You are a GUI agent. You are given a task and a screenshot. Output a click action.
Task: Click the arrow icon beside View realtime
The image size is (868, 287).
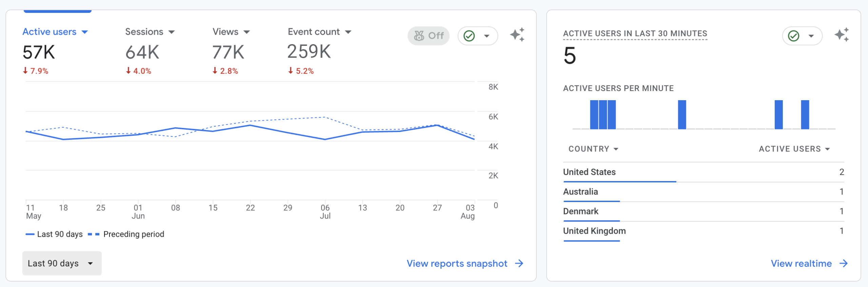tap(844, 264)
